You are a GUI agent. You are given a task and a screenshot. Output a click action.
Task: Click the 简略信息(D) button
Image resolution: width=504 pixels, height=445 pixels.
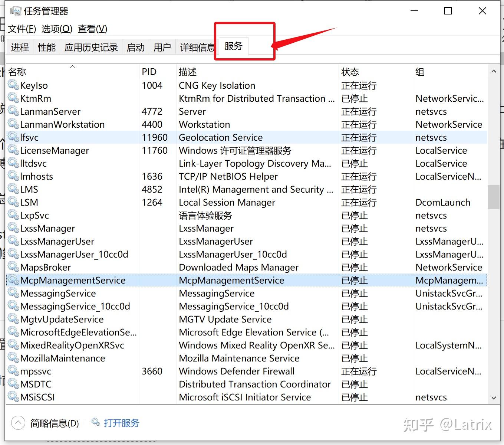[54, 423]
